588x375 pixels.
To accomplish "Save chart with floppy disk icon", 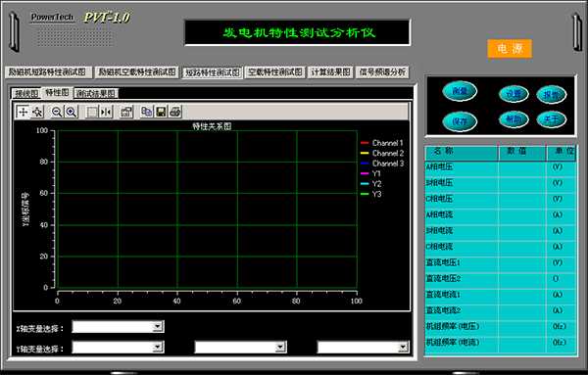I will (161, 112).
